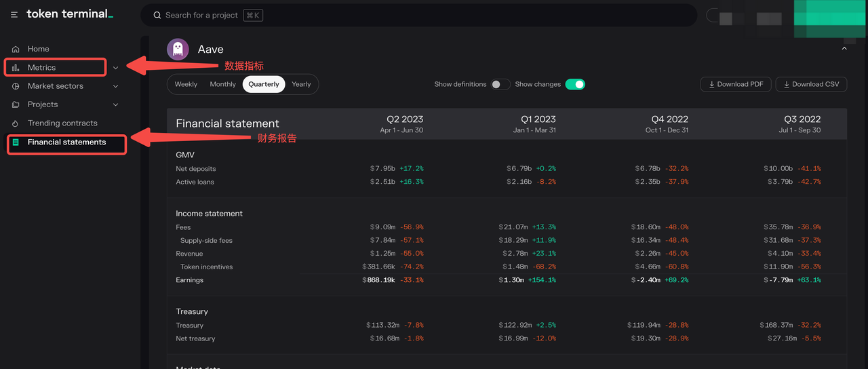Click the Active loans row label
The width and height of the screenshot is (868, 369).
click(195, 182)
